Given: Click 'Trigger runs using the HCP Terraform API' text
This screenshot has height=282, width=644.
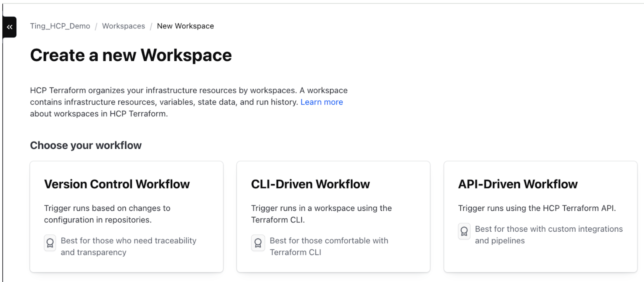Looking at the screenshot, I should point(537,208).
